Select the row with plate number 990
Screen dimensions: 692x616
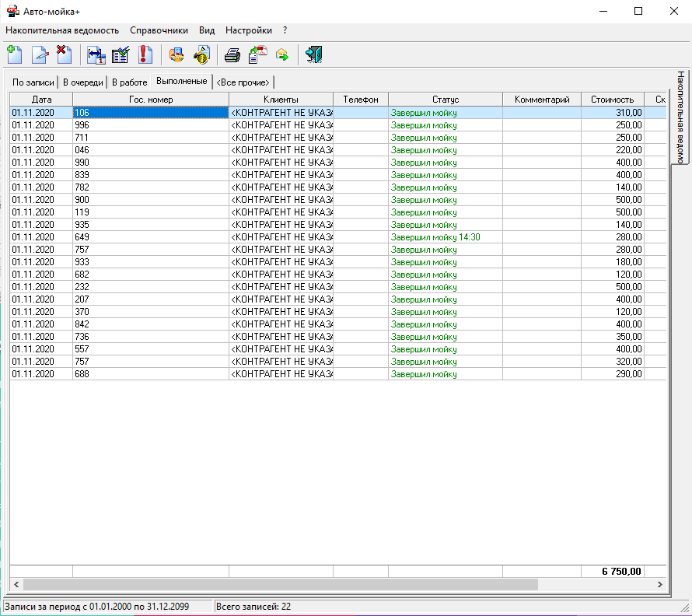tap(338, 163)
